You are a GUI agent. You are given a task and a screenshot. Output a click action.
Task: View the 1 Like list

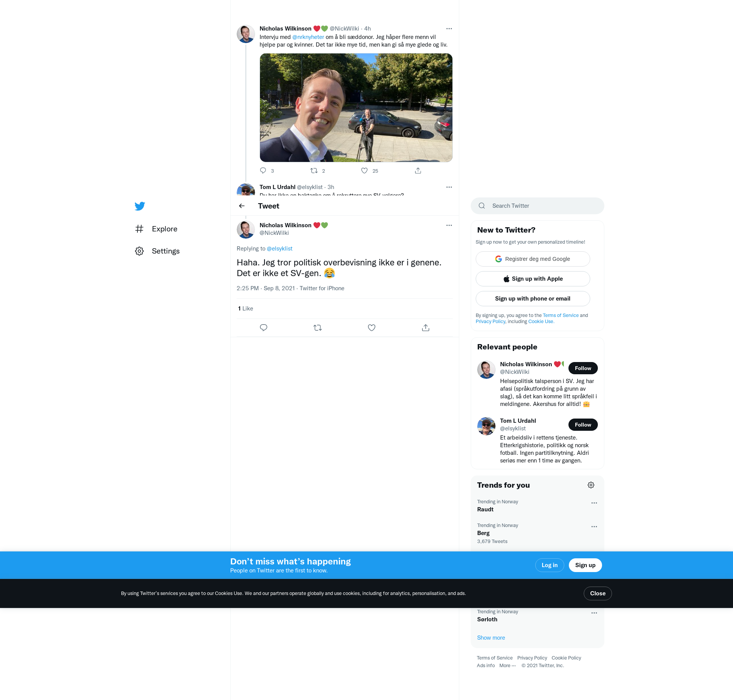point(245,309)
